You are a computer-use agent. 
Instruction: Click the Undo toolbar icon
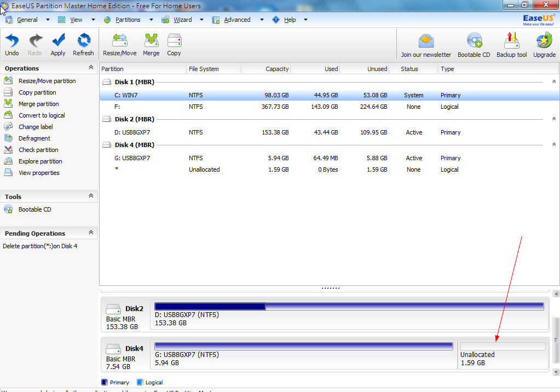pos(12,40)
